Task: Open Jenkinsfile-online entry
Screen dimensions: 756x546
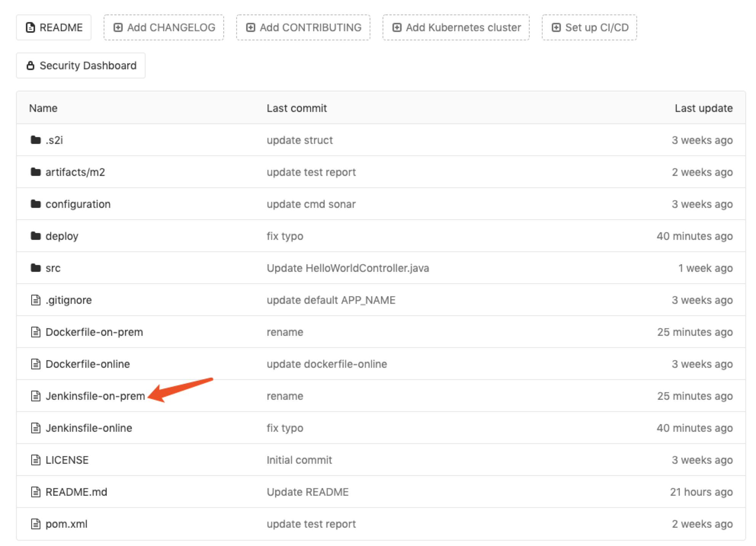Action: point(88,428)
